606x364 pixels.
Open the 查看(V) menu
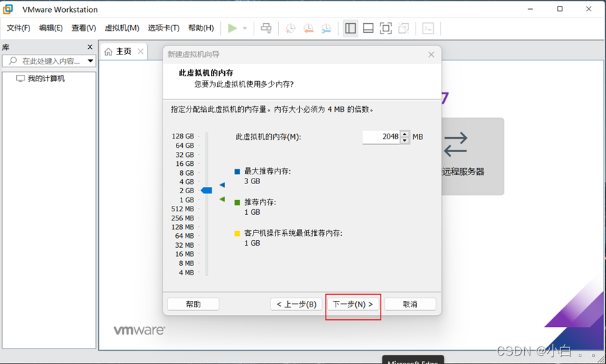coord(83,28)
